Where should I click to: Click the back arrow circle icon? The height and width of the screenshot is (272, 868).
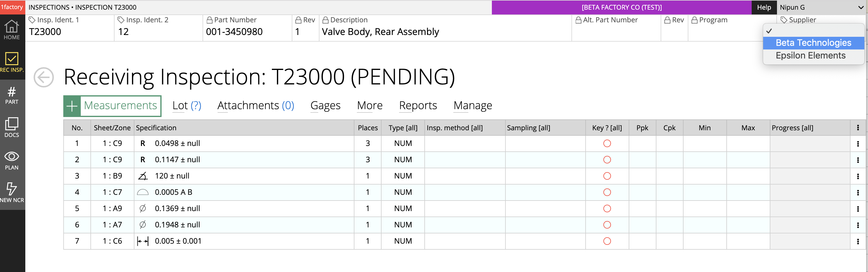pyautogui.click(x=44, y=77)
